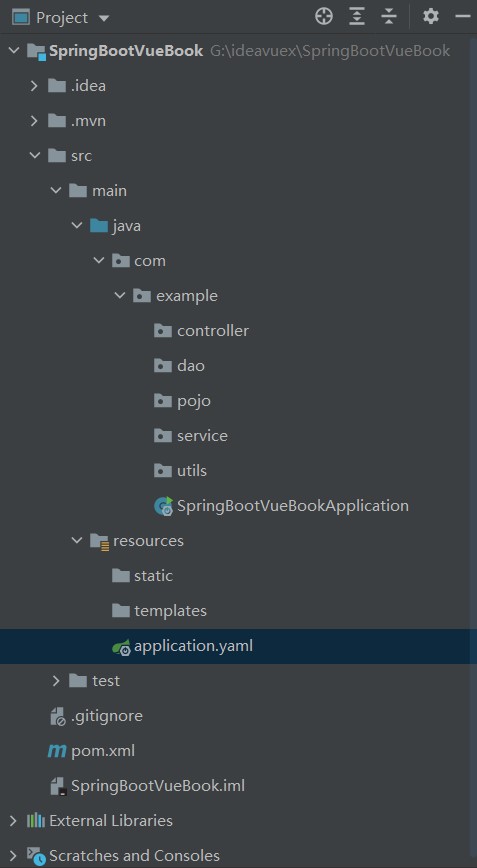
Task: Click the Maven pom.xml icon
Action: (57, 751)
